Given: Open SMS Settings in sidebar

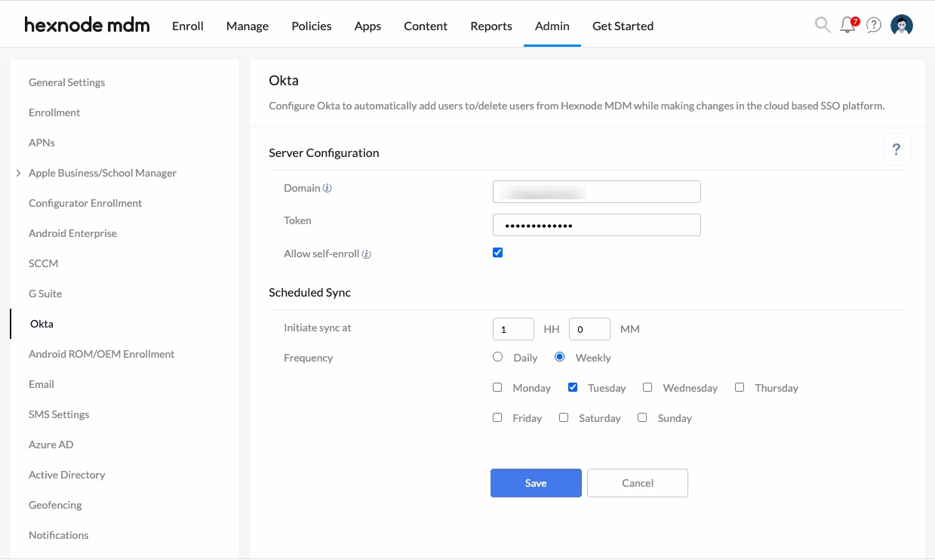Looking at the screenshot, I should [59, 414].
